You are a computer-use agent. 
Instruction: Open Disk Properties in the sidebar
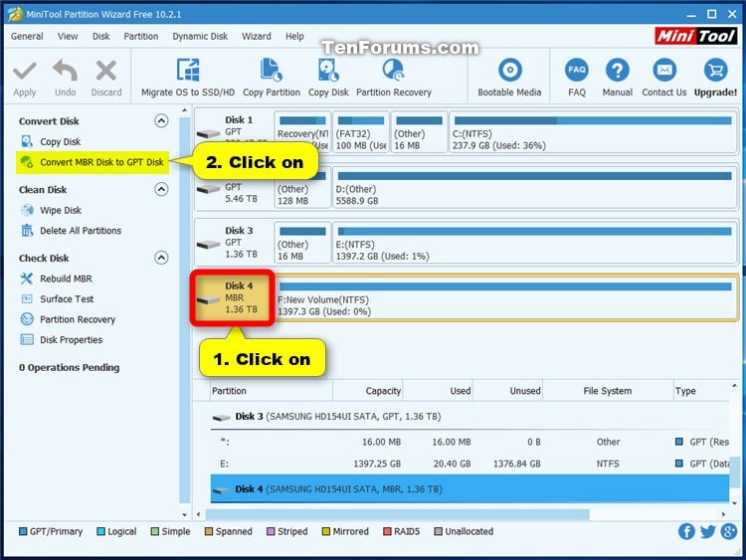[x=71, y=340]
